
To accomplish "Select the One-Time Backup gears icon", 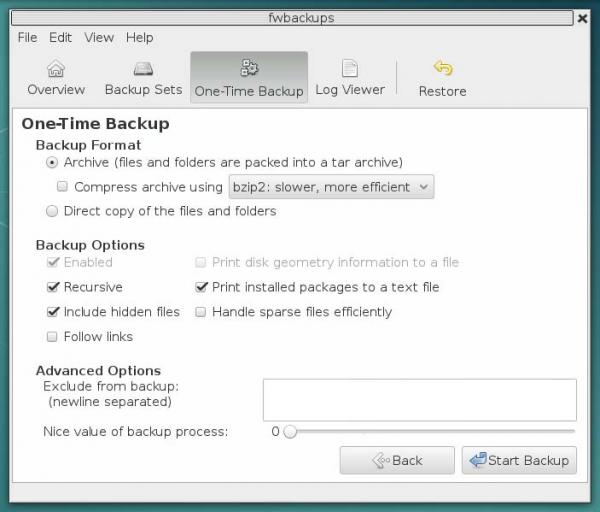I will point(249,68).
